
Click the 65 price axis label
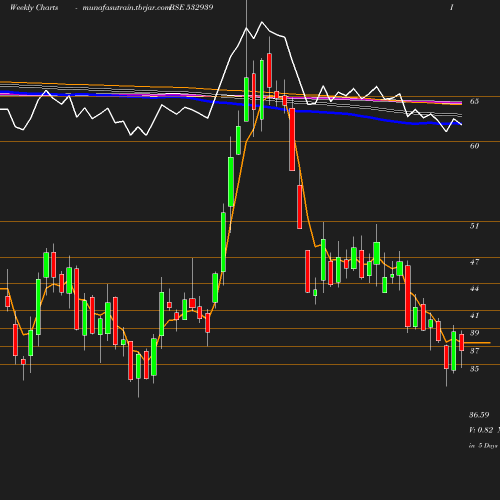pos(475,101)
